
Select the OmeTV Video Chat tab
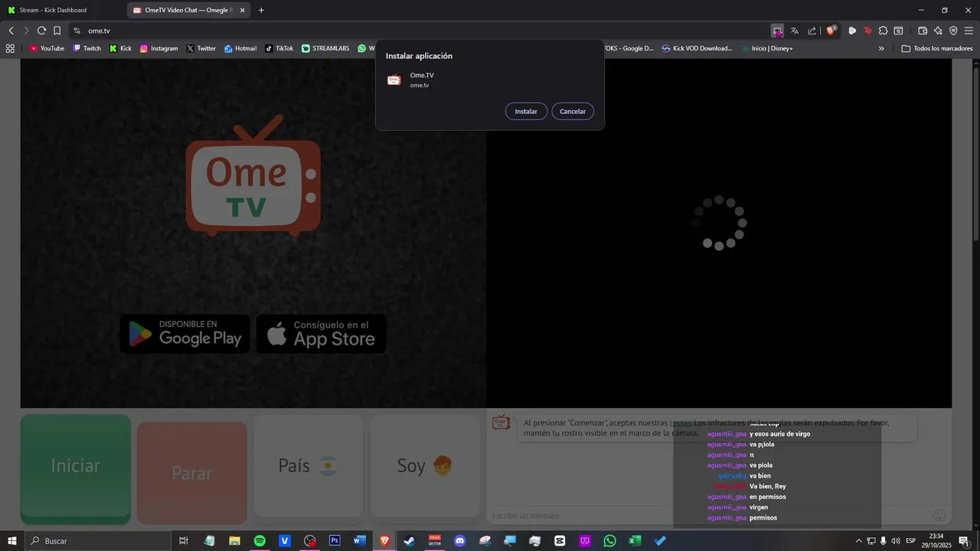point(188,10)
